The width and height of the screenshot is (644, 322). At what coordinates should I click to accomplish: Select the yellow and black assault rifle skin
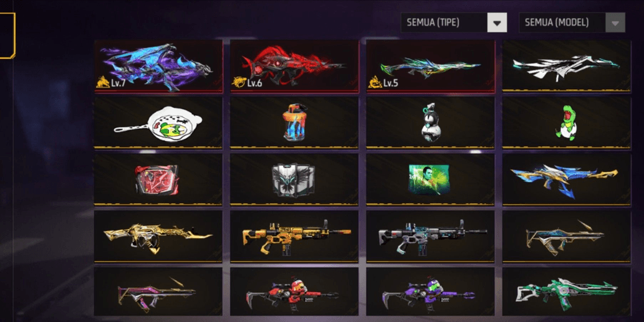pyautogui.click(x=294, y=236)
